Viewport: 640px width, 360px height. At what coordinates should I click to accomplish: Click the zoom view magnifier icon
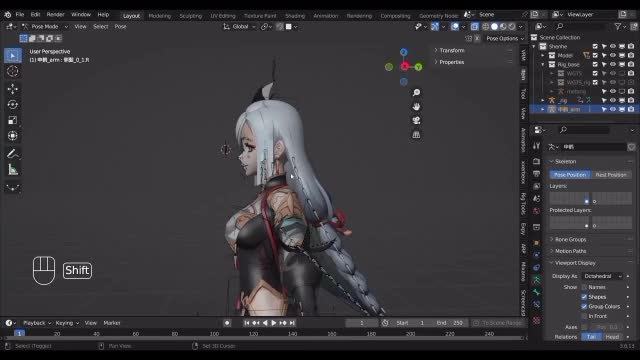tap(416, 93)
